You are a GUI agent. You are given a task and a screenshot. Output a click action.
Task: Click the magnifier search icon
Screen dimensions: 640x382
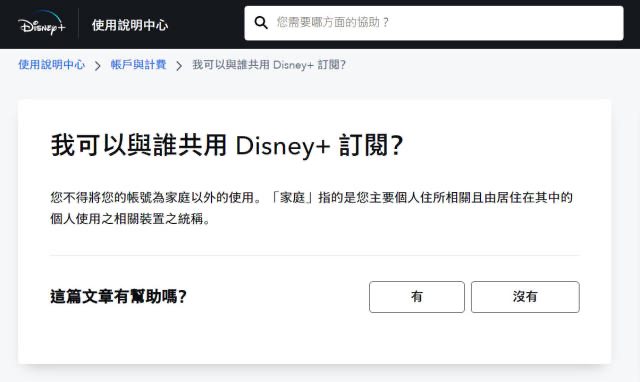pyautogui.click(x=261, y=22)
